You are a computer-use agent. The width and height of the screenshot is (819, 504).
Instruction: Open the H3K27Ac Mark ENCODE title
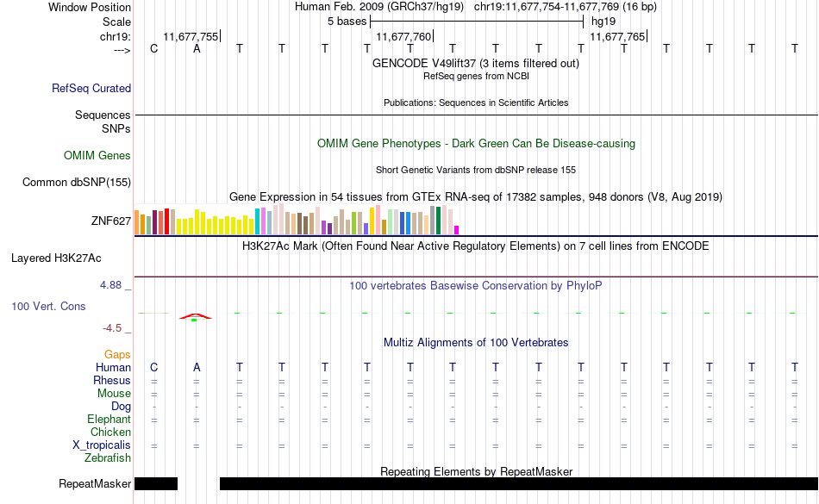476,246
